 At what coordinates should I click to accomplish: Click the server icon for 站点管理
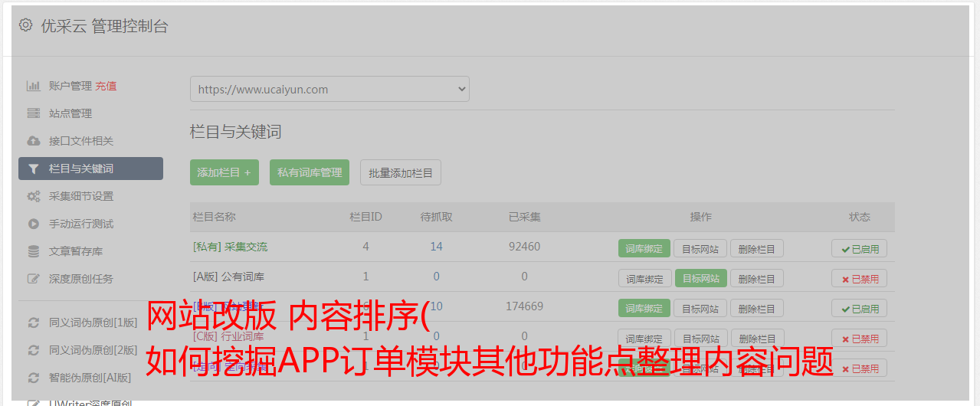[33, 113]
